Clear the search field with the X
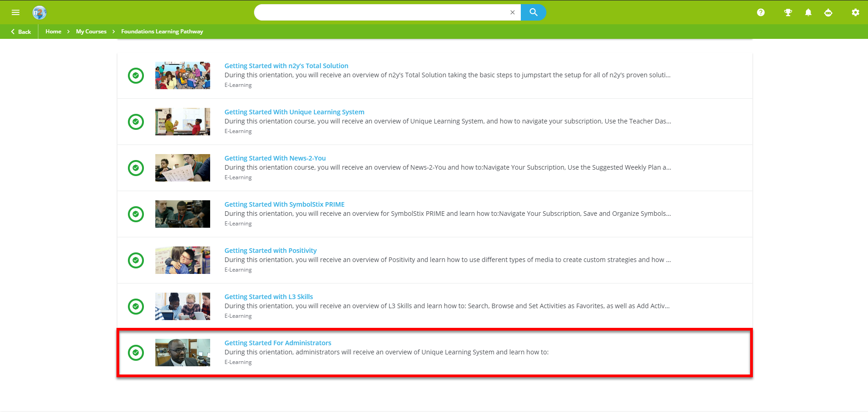Screen dimensions: 868x412 (x=513, y=12)
